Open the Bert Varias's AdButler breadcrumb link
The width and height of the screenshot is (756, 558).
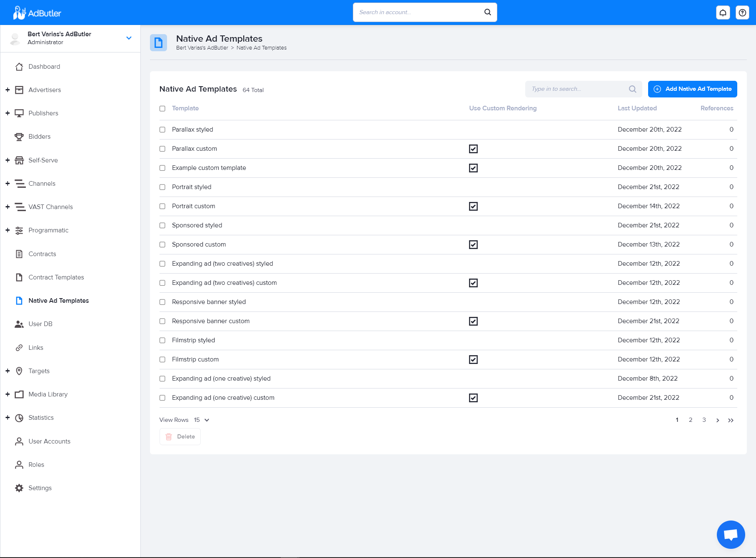[202, 47]
